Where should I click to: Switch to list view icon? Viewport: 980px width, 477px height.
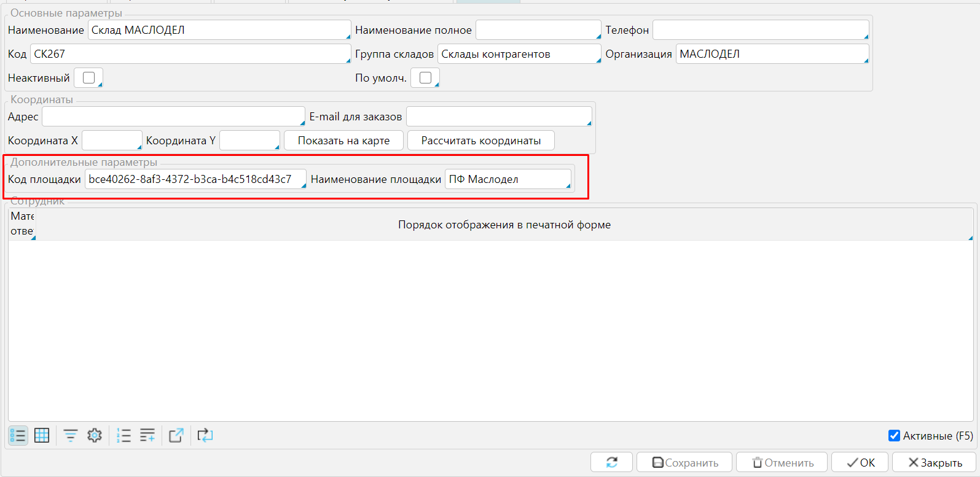coord(18,436)
